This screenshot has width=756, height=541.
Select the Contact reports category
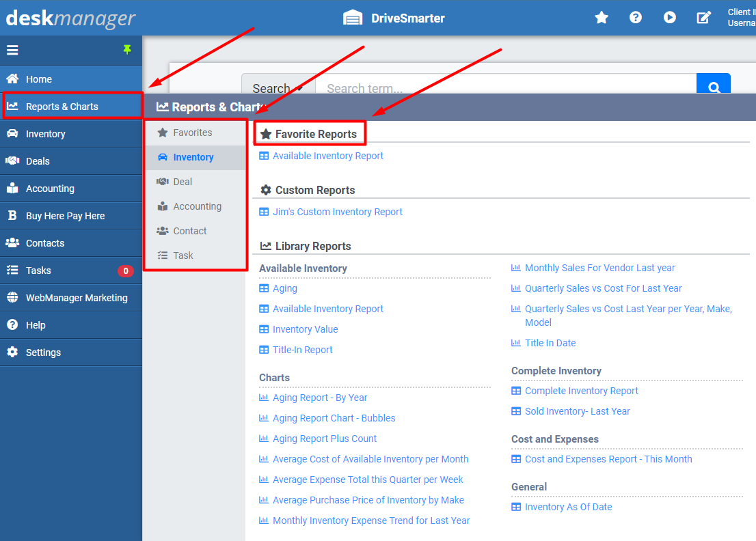coord(195,232)
